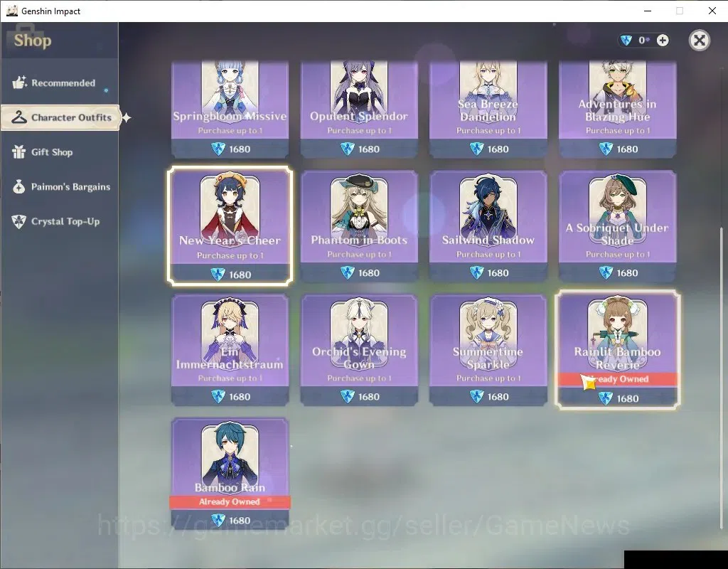Click the thumbs-up Recommended icon
This screenshot has height=569, width=728.
[x=19, y=83]
